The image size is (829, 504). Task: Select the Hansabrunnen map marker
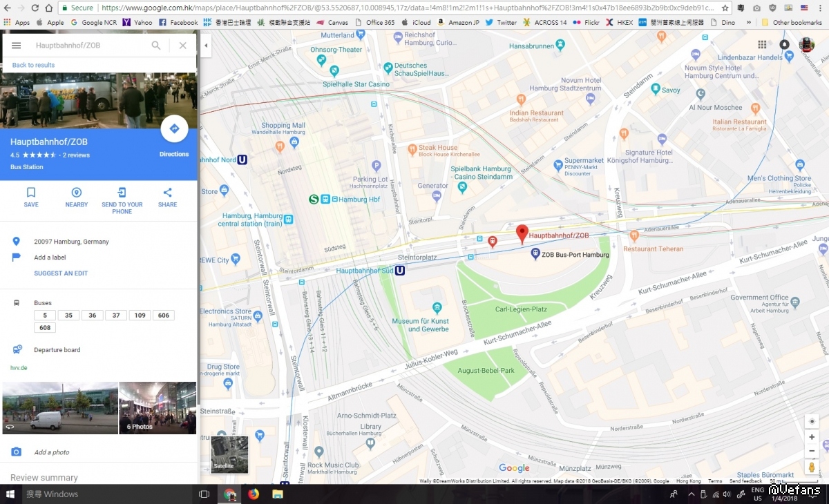[560, 44]
